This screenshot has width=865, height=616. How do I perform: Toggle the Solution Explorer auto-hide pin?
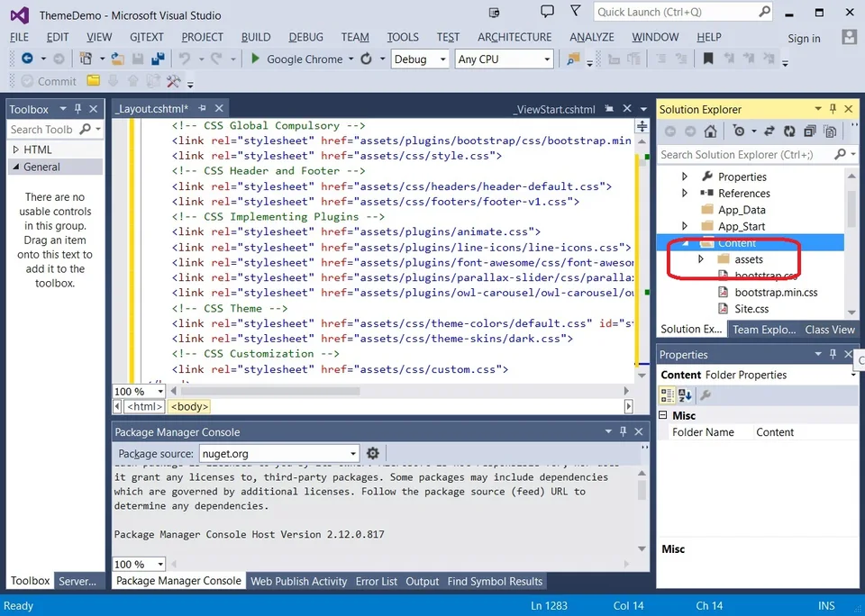pos(833,109)
